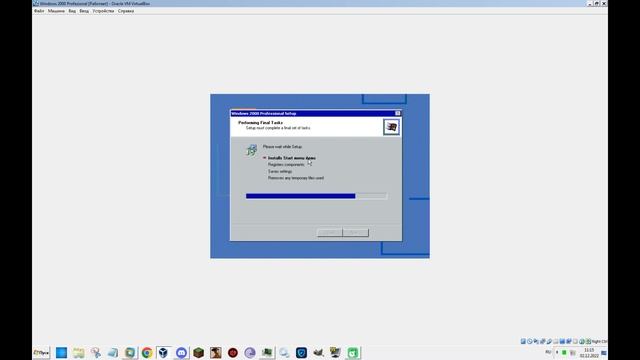The width and height of the screenshot is (640, 360).
Task: Click 'Performing Final Tasks' heading
Action: (260, 122)
